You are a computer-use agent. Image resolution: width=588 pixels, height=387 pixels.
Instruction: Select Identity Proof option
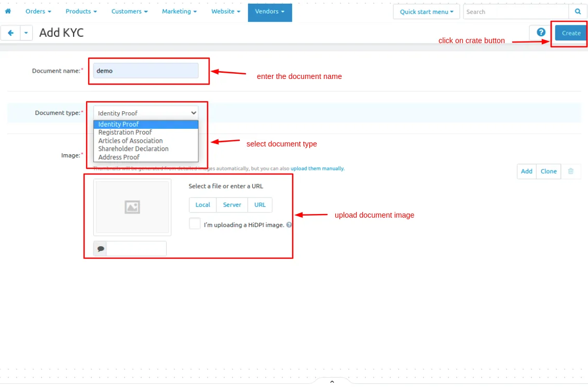pyautogui.click(x=146, y=124)
